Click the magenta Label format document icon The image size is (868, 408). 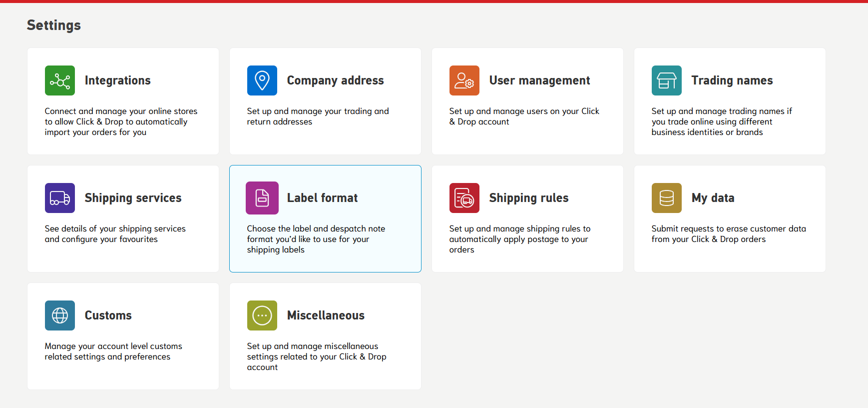click(x=262, y=198)
